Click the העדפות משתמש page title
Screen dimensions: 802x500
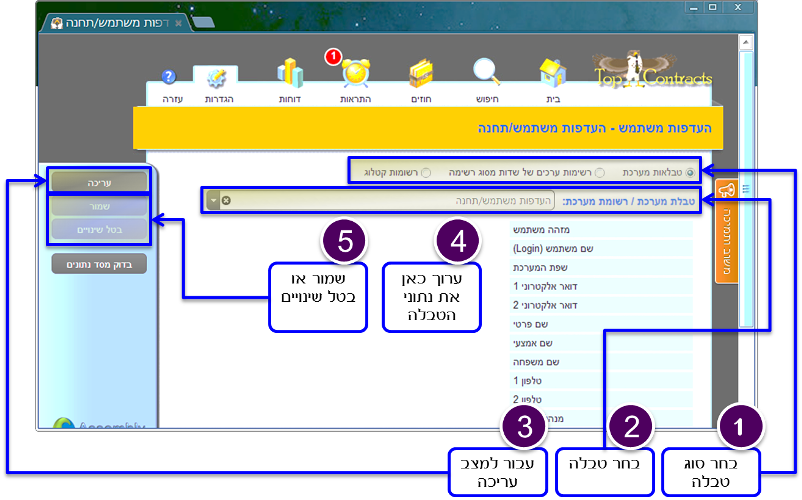tap(594, 128)
